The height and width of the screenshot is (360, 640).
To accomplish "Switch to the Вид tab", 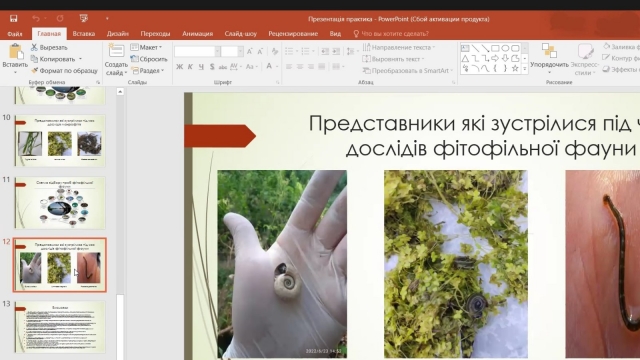I will tap(335, 34).
